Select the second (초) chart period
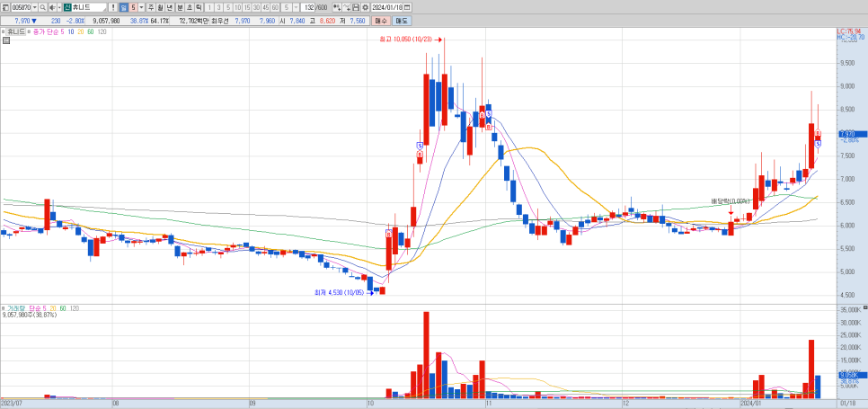Screen dimensions: 868x409 (x=190, y=7)
